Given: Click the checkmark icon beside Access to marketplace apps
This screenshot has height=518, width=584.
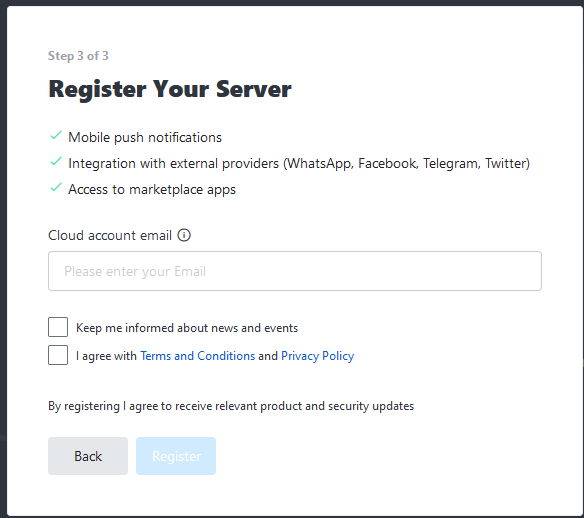Looking at the screenshot, I should [56, 187].
